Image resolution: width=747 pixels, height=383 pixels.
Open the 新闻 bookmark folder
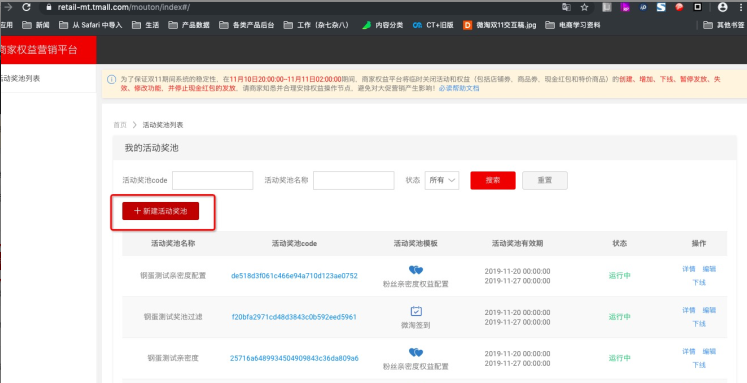point(36,25)
